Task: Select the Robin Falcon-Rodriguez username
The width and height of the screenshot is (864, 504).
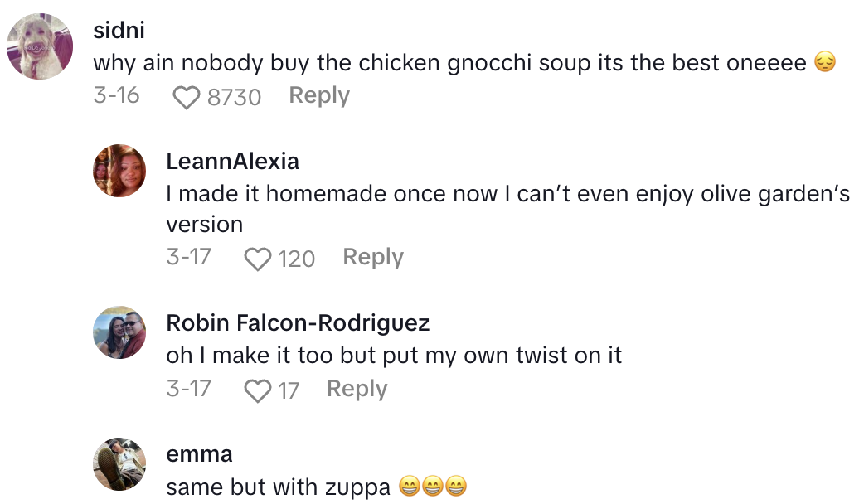Action: [x=298, y=322]
